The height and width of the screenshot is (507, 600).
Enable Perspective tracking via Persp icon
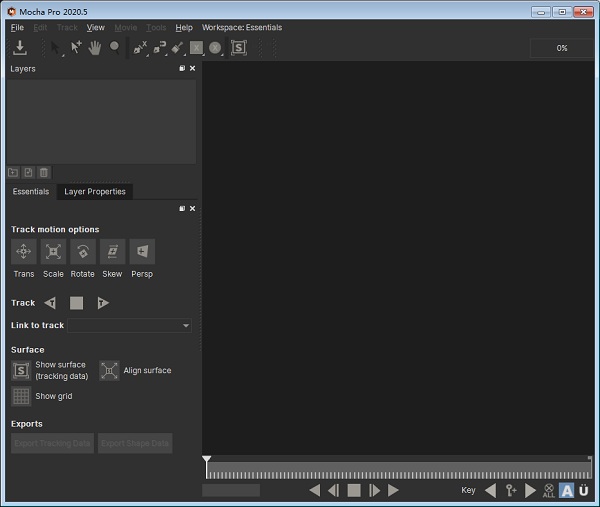coord(142,252)
